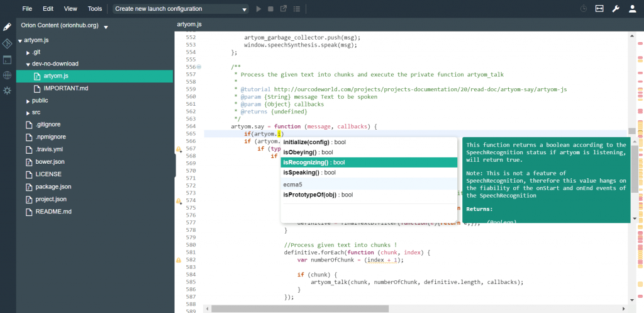
Task: Click the ourcodeworld tutorial URL in comment
Action: [x=420, y=89]
